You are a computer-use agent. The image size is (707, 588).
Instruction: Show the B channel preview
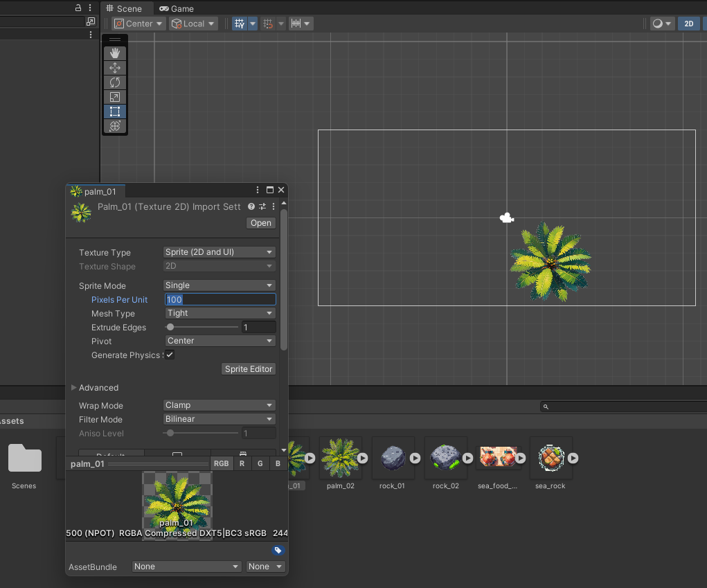[278, 463]
